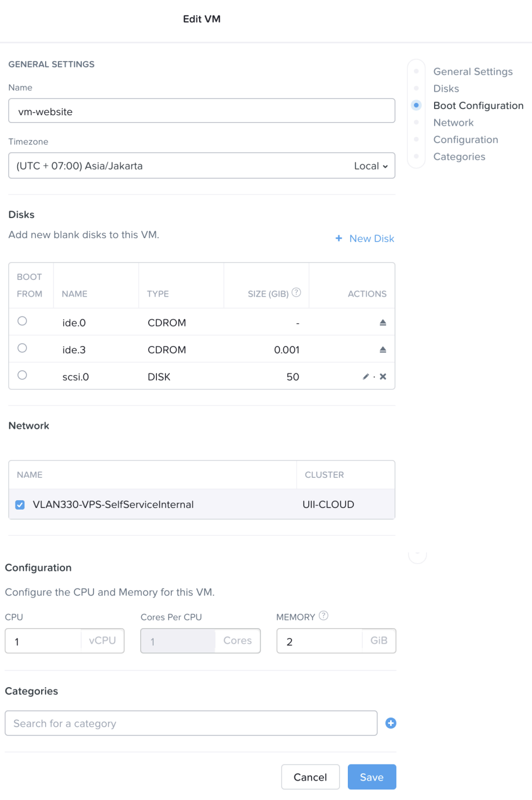Screen dimensions: 532x800
Task: Eject the ide.3 CDROM
Action: pos(382,349)
